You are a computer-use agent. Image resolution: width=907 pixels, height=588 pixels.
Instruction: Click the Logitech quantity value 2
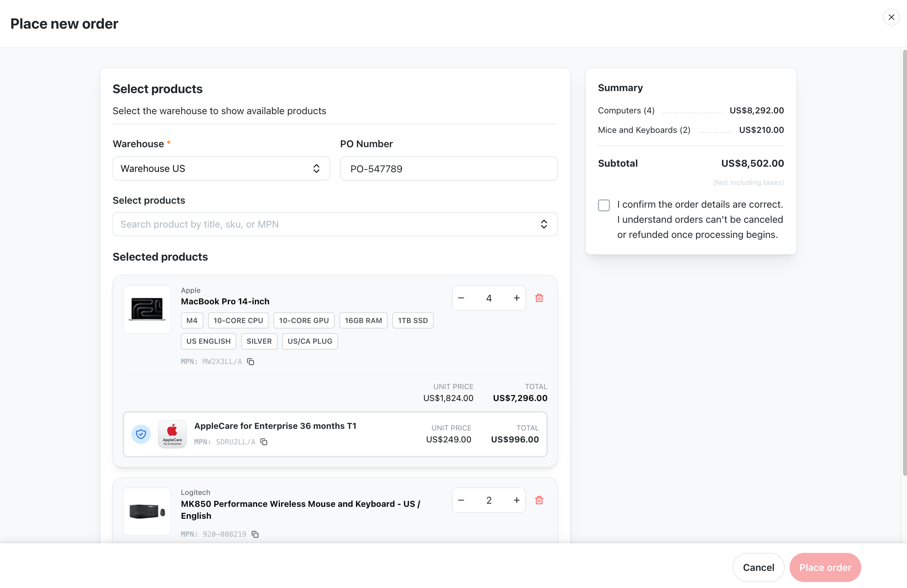coord(489,500)
